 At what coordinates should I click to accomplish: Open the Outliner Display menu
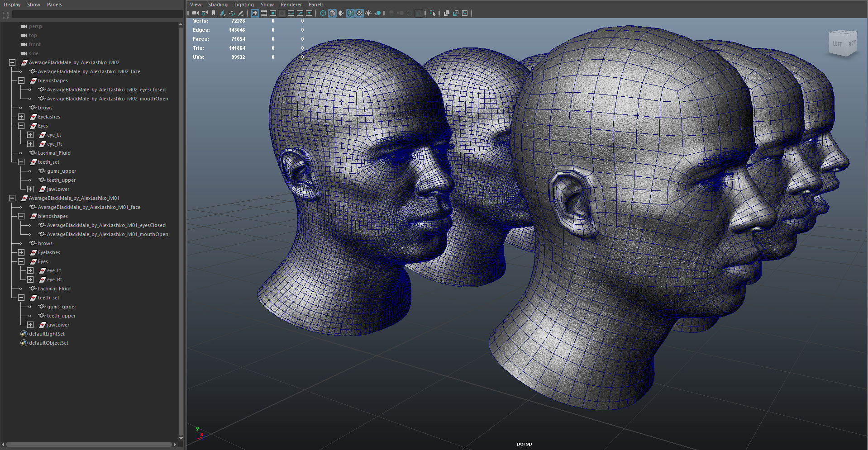(12, 5)
